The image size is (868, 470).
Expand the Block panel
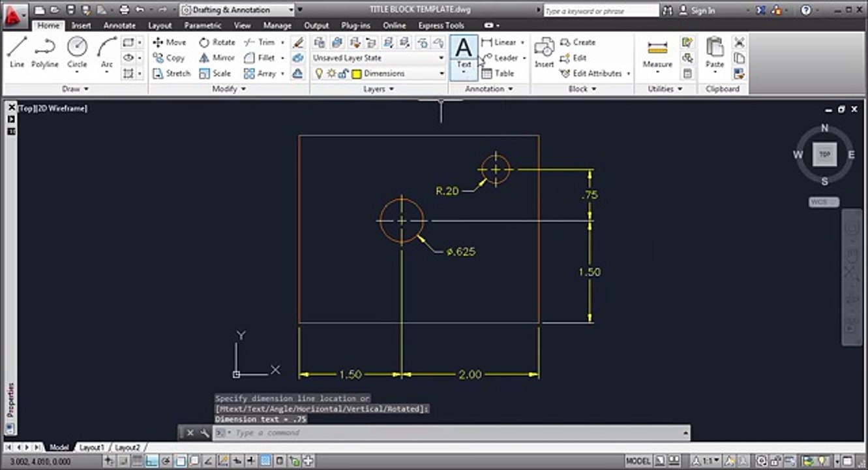coord(582,89)
